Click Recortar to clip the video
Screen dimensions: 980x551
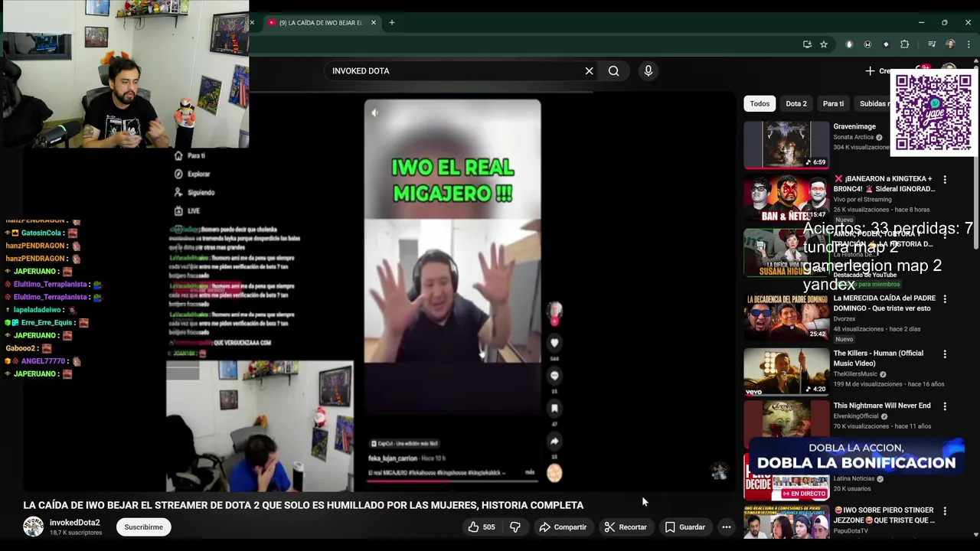pos(626,527)
